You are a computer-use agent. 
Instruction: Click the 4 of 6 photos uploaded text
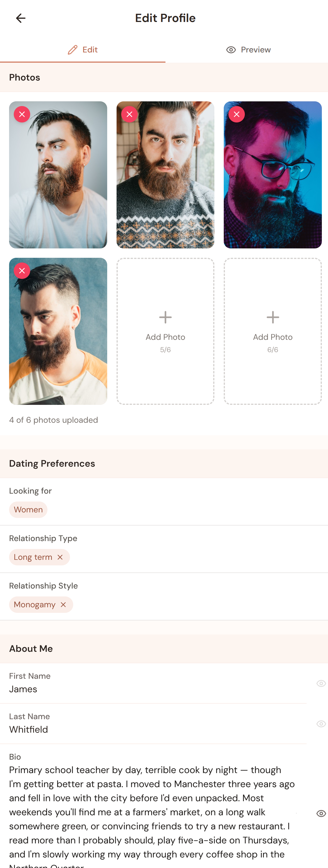(53, 420)
